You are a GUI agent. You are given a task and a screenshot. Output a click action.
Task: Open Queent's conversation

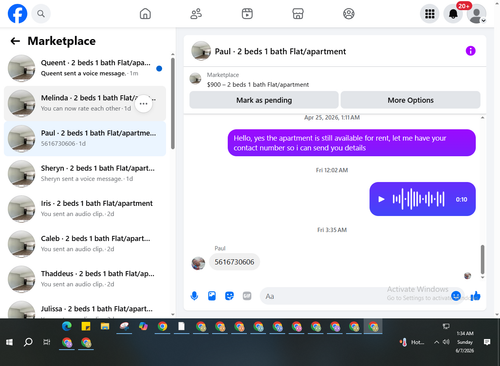pyautogui.click(x=85, y=68)
